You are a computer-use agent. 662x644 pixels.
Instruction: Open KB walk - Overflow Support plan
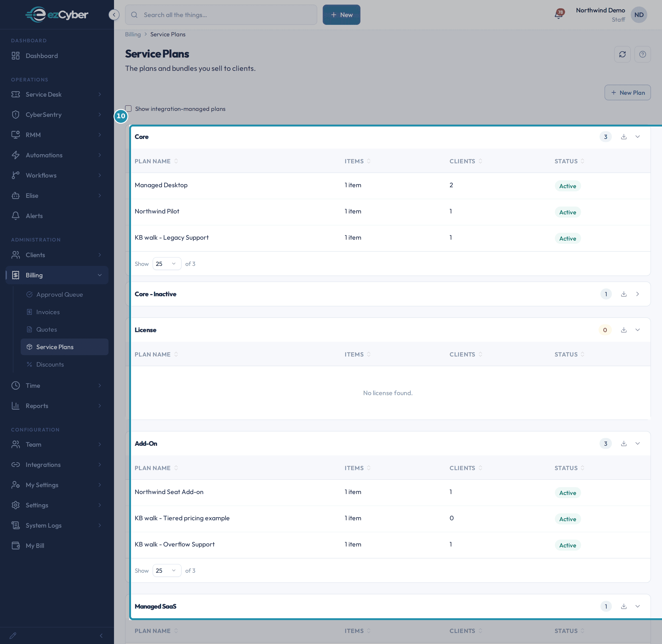(174, 544)
